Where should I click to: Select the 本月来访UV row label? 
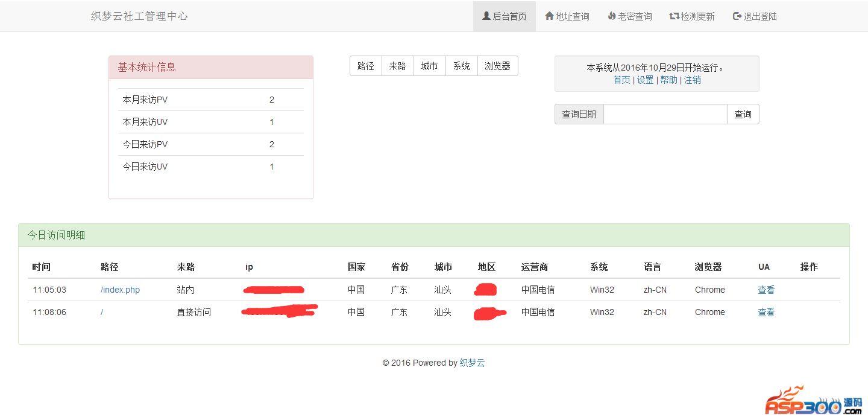[x=145, y=122]
